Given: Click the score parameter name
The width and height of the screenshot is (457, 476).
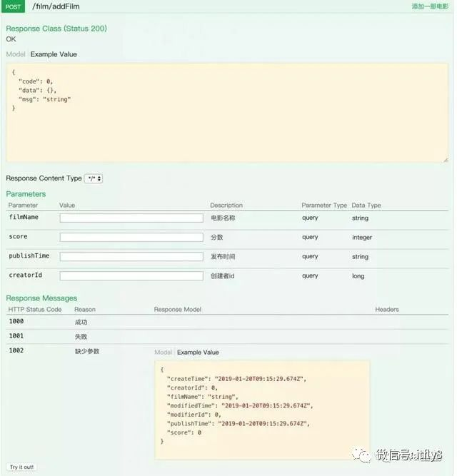Looking at the screenshot, I should click(18, 236).
